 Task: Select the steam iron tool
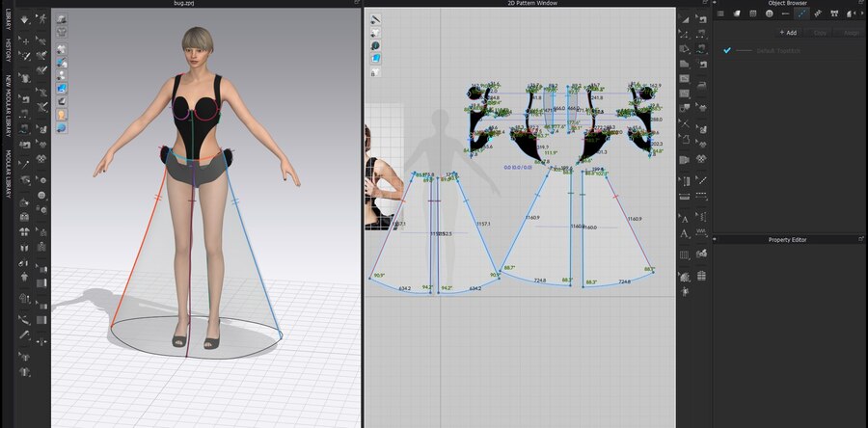[x=702, y=85]
